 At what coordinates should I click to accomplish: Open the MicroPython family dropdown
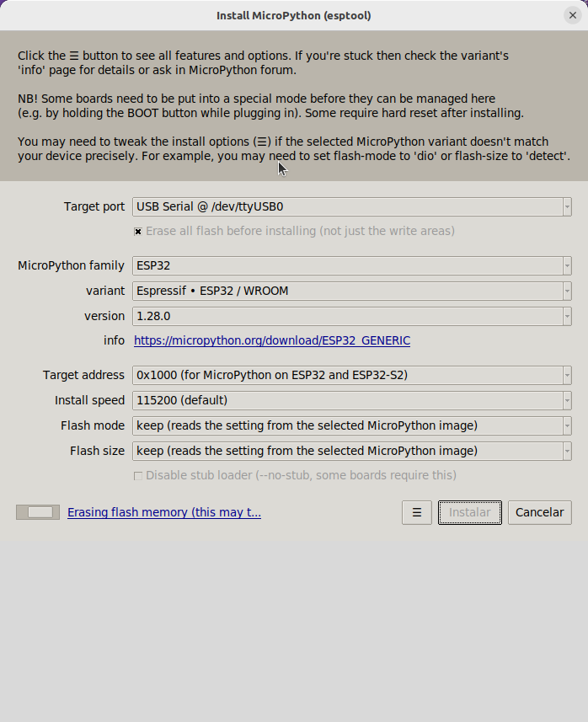pyautogui.click(x=352, y=265)
